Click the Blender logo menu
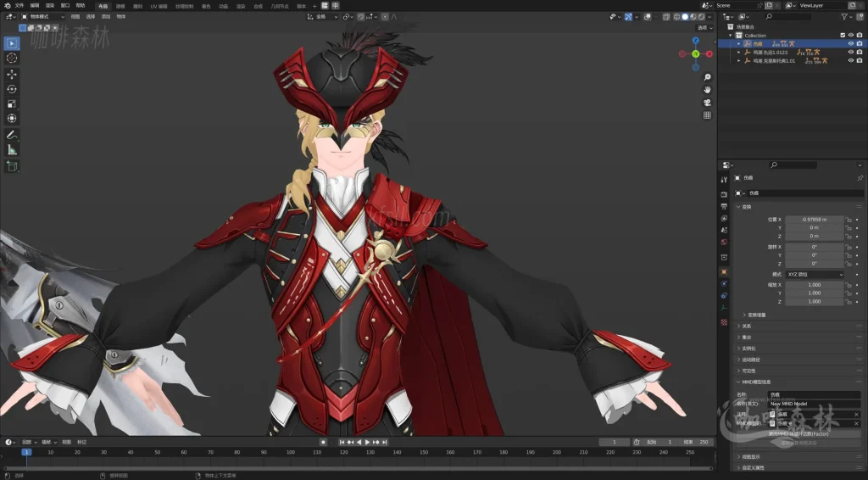868x480 pixels. point(7,6)
